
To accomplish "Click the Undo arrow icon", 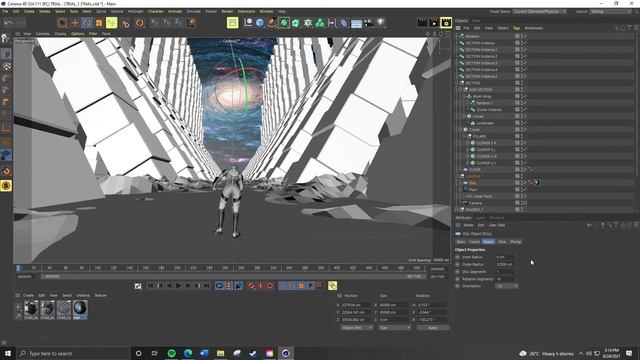I will point(9,23).
